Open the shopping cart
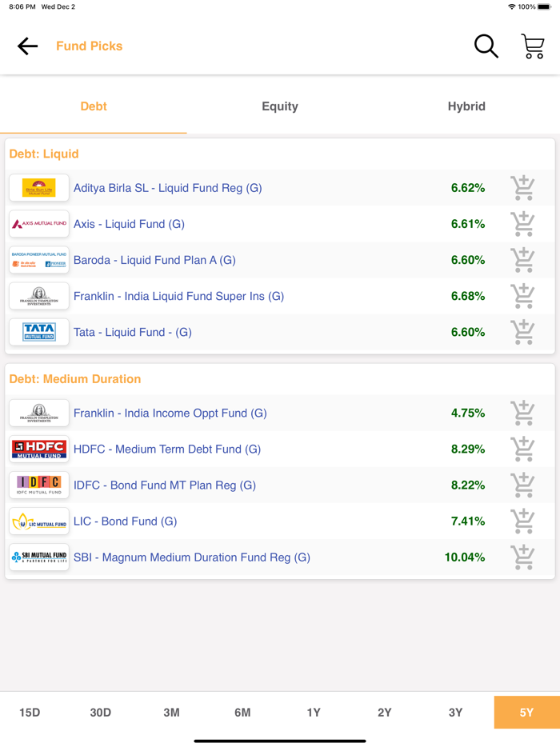This screenshot has width=560, height=747. click(532, 46)
